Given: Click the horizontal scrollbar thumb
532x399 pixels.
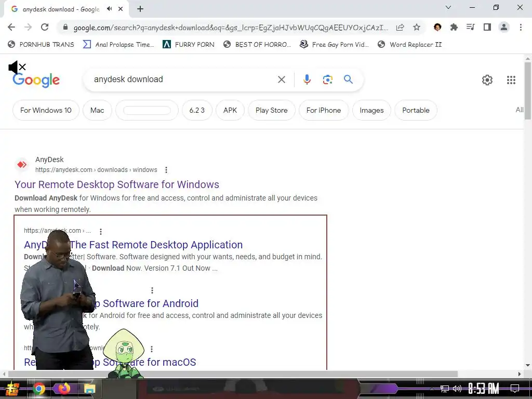Looking at the screenshot, I should pos(233,374).
